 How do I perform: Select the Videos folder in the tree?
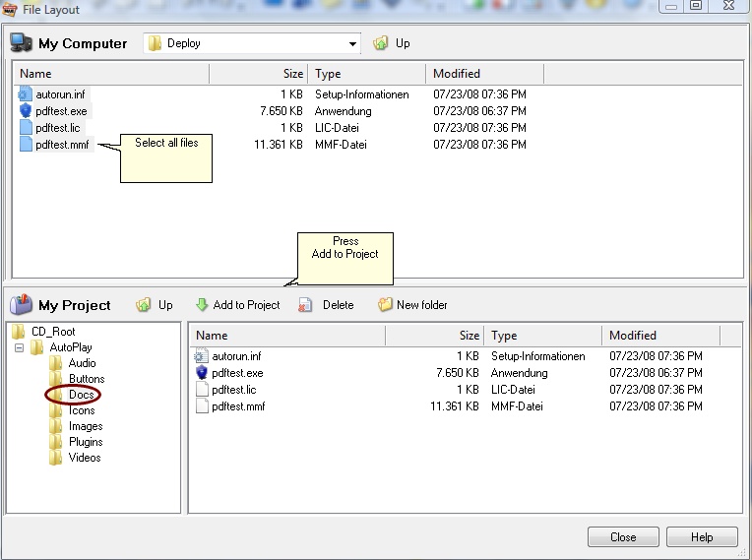point(84,458)
